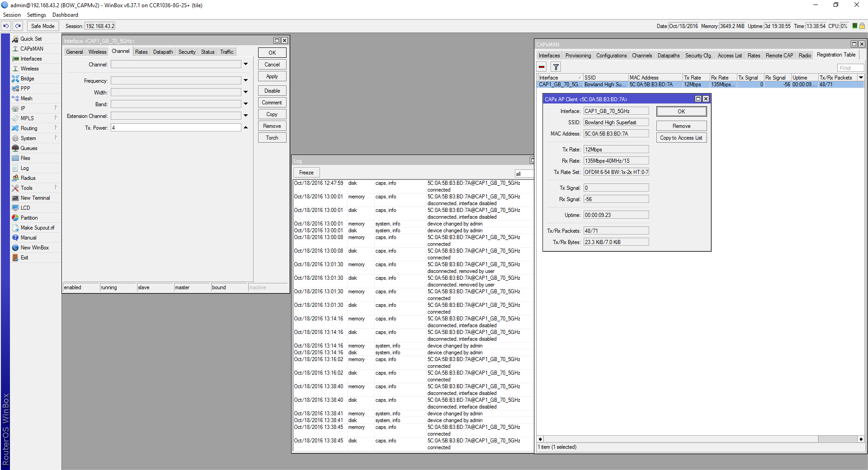Open Provisioning tab in CAPsMAN
The width and height of the screenshot is (868, 470).
point(578,56)
